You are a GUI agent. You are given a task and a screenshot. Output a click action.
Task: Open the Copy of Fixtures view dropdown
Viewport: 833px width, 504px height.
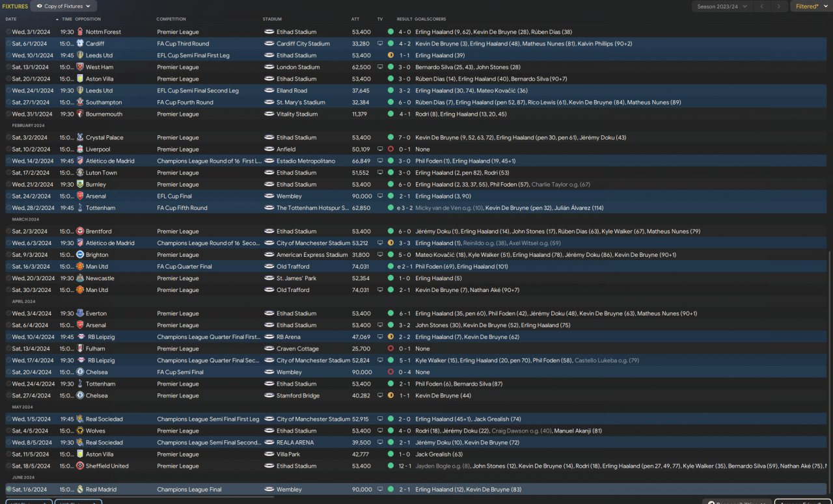[64, 6]
